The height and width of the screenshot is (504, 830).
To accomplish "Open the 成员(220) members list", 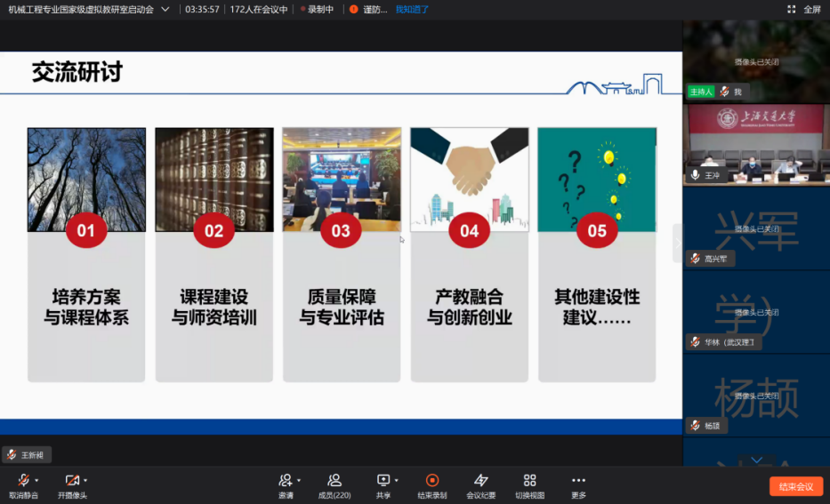I will coord(334,481).
